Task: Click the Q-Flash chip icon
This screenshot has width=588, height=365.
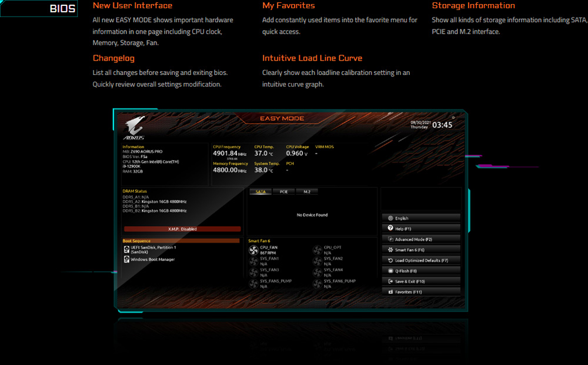Action: click(x=390, y=271)
